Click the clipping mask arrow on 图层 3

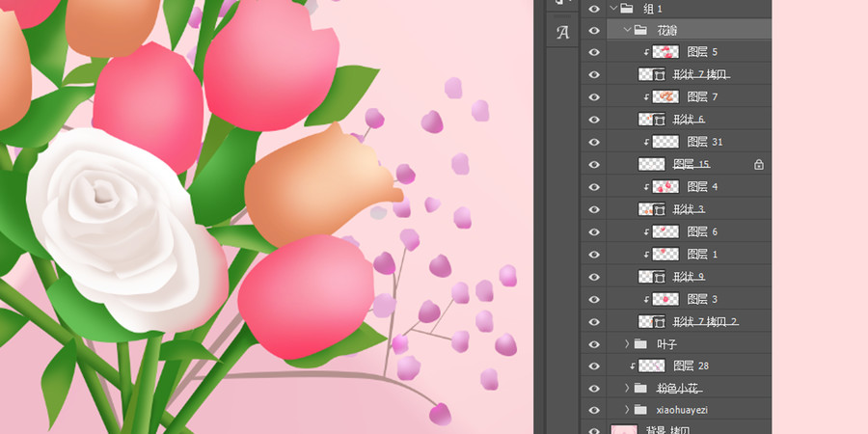646,300
